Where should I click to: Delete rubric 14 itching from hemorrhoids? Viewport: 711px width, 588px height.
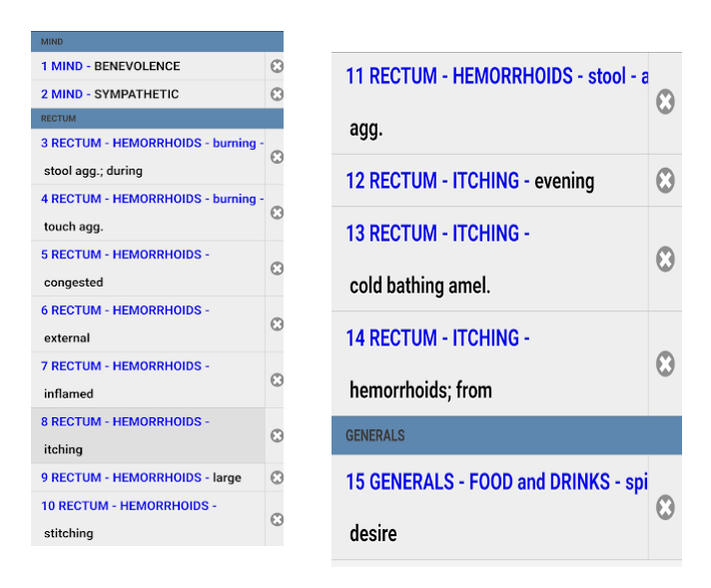click(665, 363)
